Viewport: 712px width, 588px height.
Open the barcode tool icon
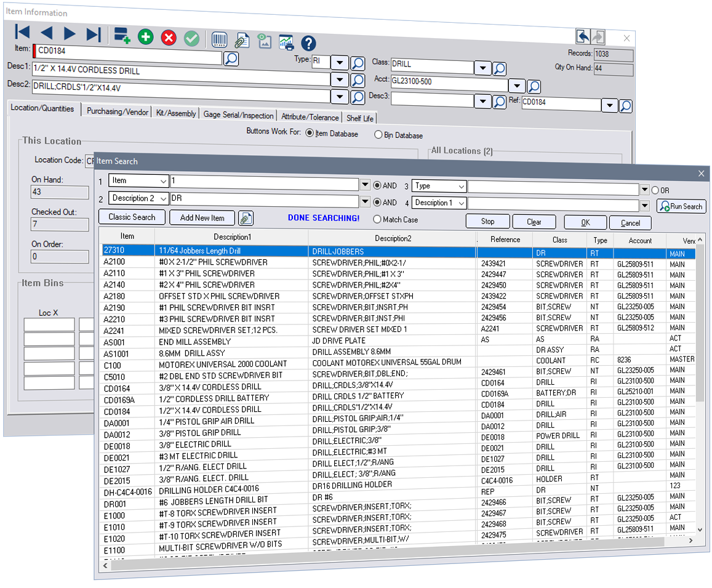[219, 40]
